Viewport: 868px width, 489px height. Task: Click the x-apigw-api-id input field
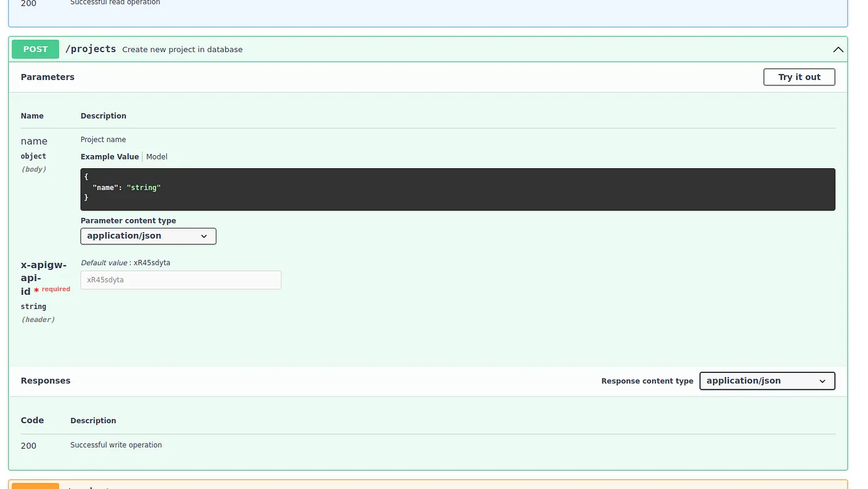click(181, 280)
